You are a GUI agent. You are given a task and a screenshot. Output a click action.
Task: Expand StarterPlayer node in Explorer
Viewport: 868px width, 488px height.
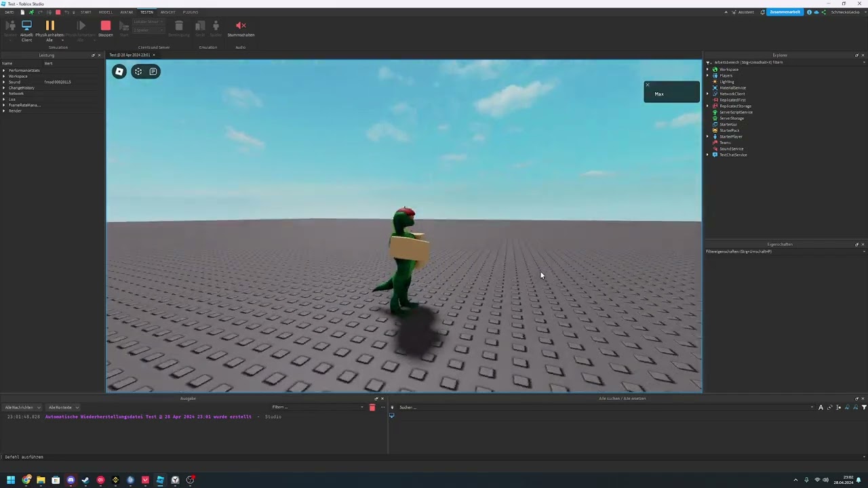707,137
